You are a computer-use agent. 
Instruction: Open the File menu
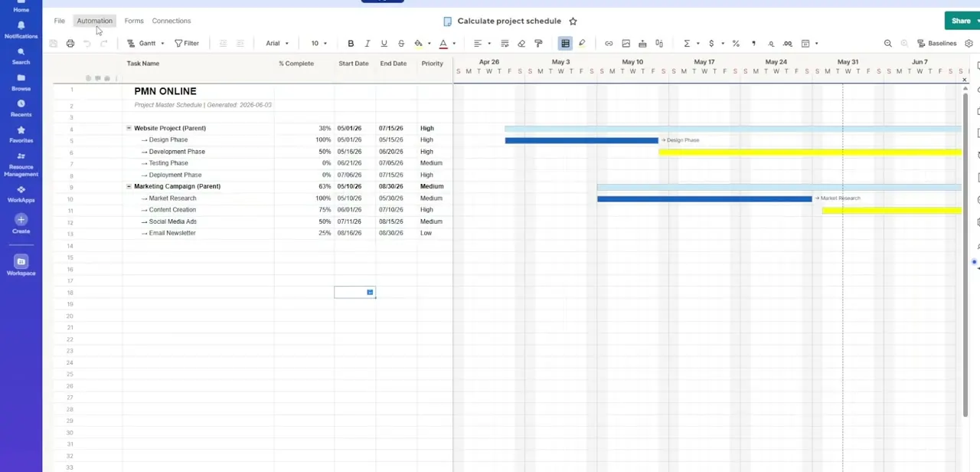click(59, 21)
